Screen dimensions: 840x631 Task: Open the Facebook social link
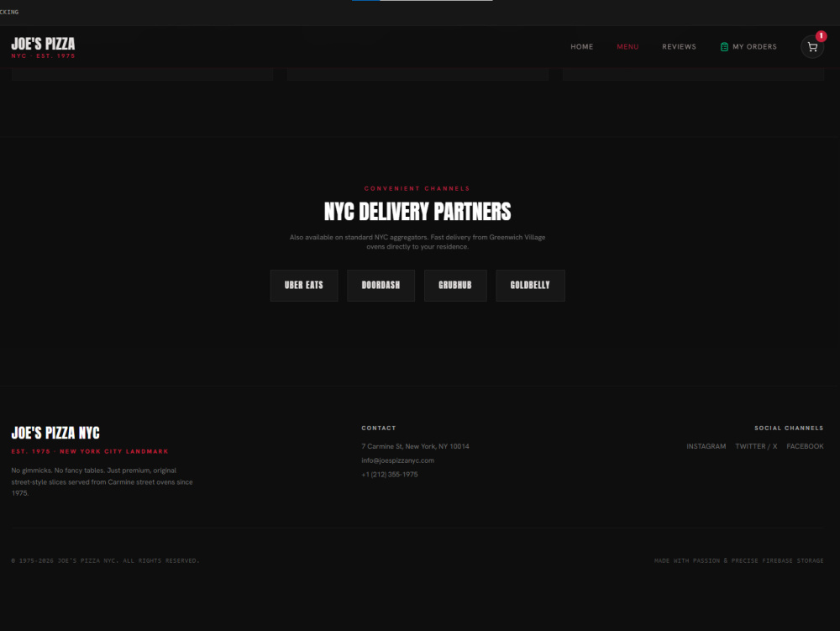click(805, 446)
